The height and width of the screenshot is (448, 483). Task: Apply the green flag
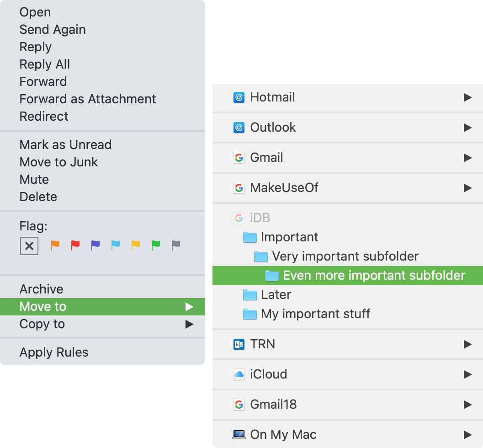tap(156, 245)
